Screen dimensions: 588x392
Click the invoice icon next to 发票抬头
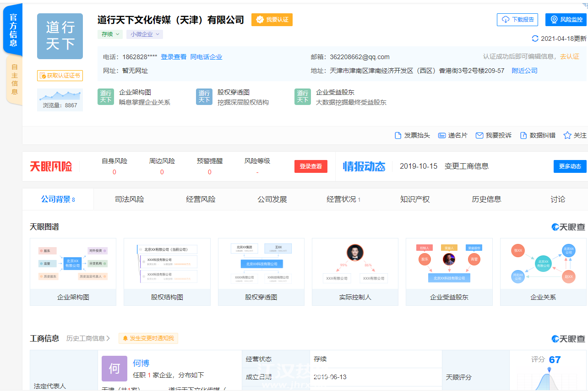tap(398, 135)
